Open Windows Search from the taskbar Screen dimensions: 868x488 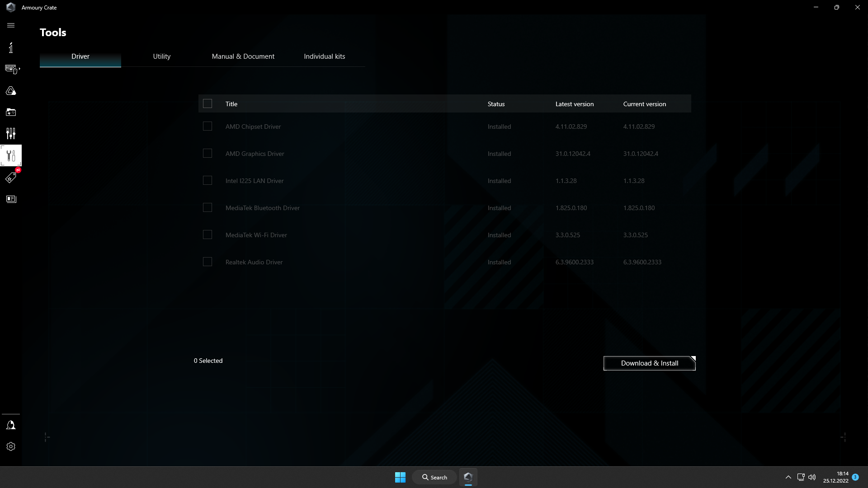434,477
